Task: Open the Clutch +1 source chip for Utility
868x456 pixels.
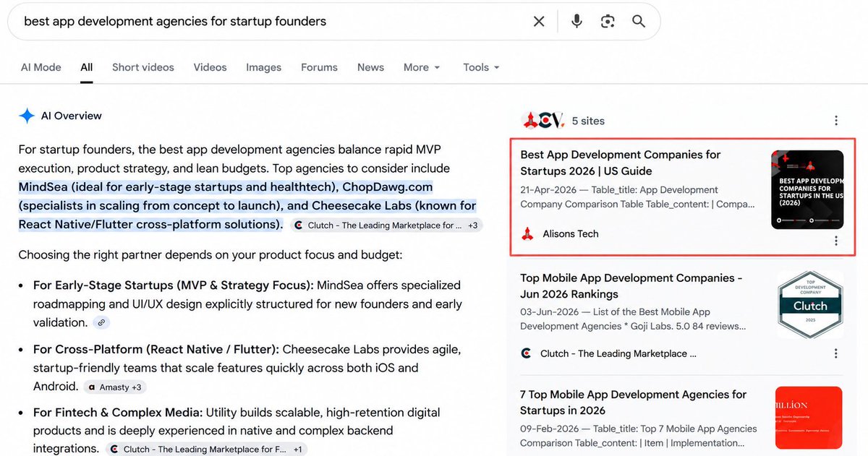Action: pyautogui.click(x=207, y=449)
